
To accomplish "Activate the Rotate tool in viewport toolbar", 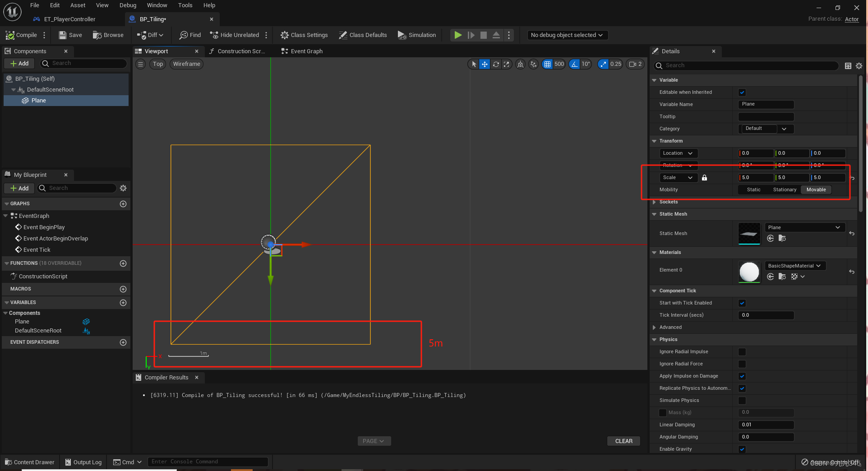I will [x=496, y=64].
